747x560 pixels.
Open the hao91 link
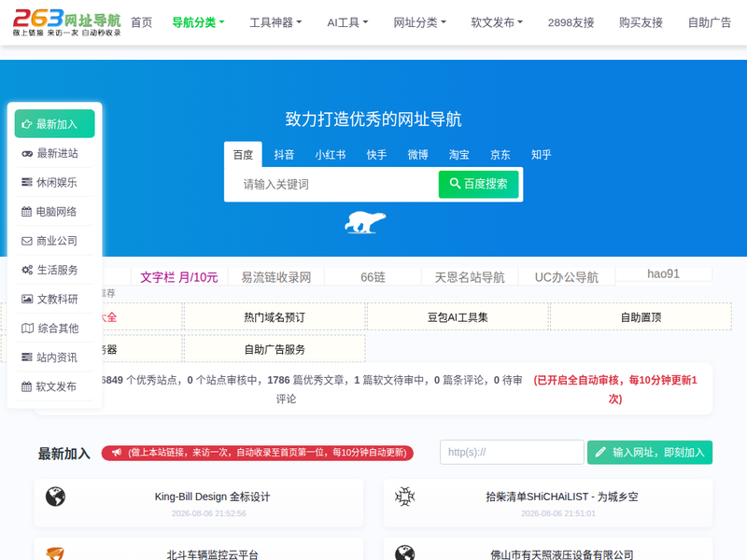[663, 273]
